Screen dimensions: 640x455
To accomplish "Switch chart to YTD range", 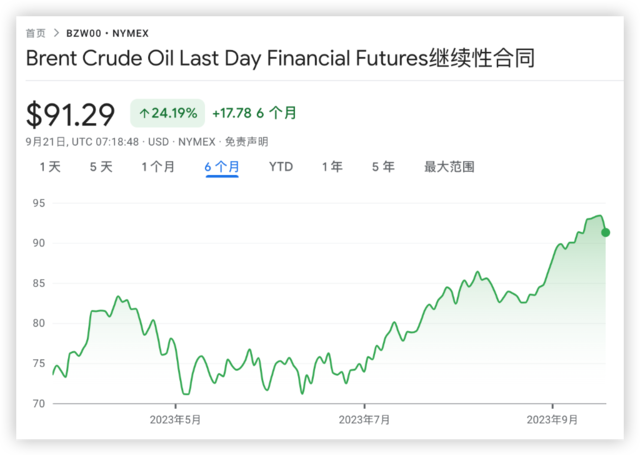I will [x=281, y=167].
